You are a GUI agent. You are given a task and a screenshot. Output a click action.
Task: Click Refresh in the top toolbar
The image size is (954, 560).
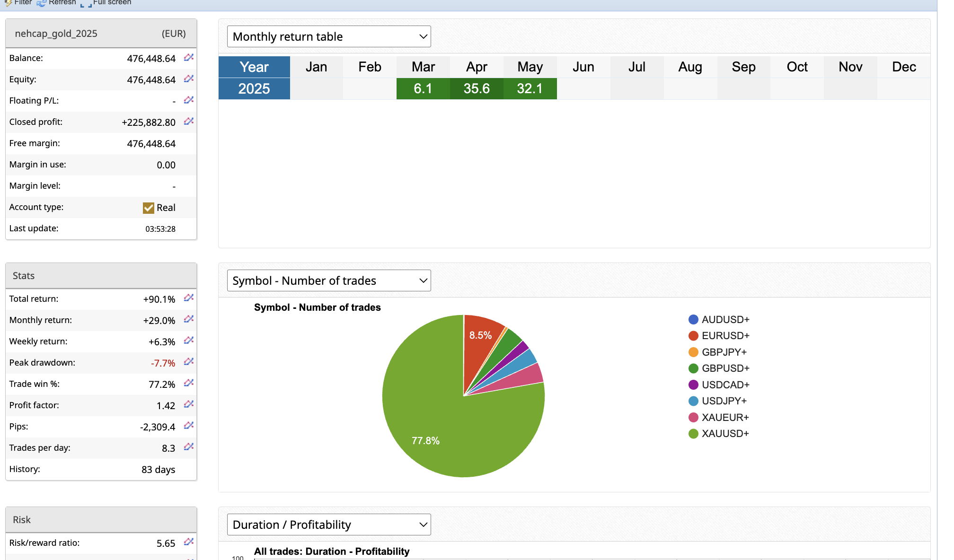click(x=57, y=3)
